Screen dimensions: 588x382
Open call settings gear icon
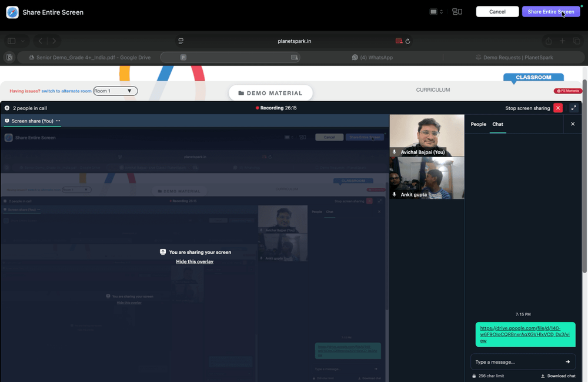click(6, 108)
